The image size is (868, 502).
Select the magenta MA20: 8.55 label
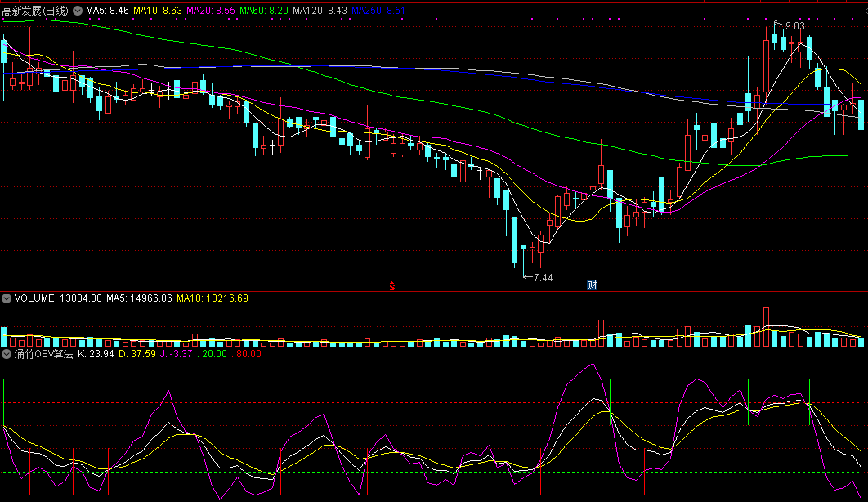211,11
